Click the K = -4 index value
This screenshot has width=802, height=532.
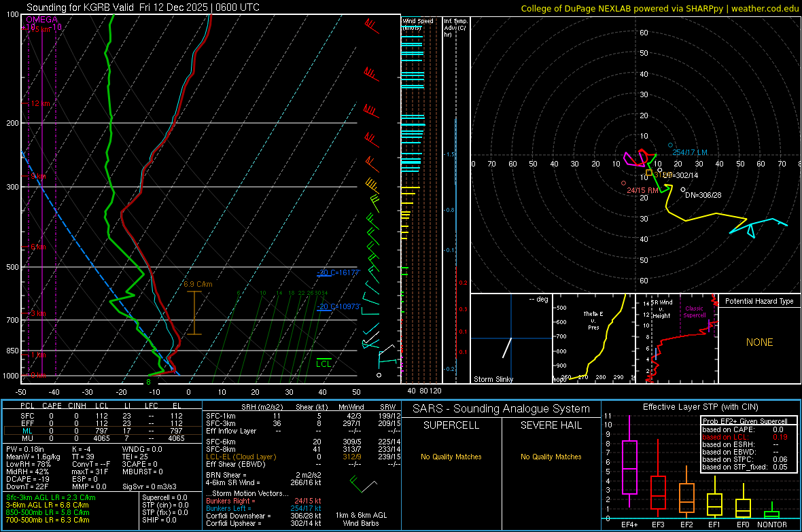(x=82, y=449)
